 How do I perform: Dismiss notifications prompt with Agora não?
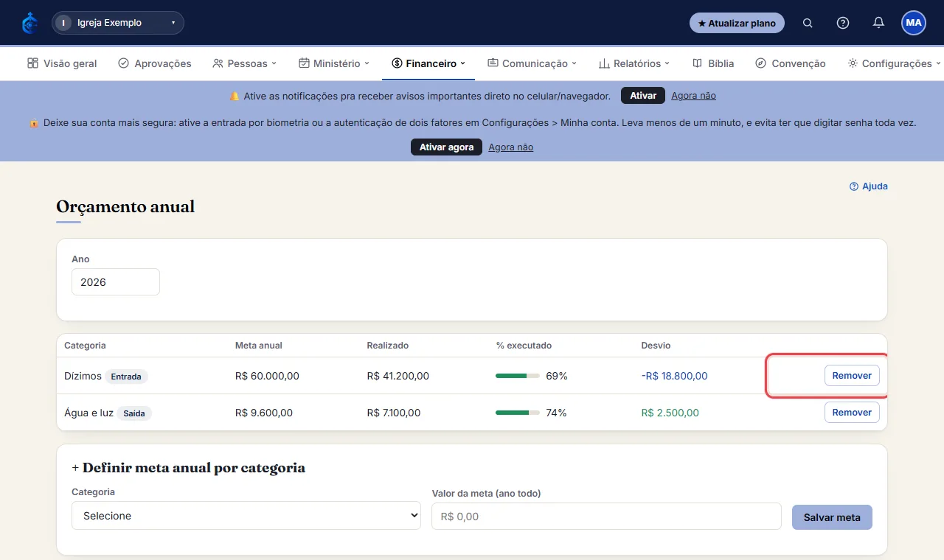click(693, 96)
